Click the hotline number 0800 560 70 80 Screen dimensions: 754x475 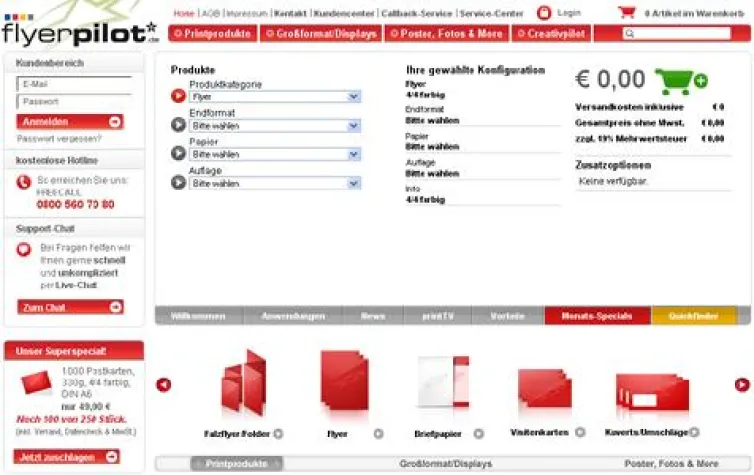tap(75, 204)
